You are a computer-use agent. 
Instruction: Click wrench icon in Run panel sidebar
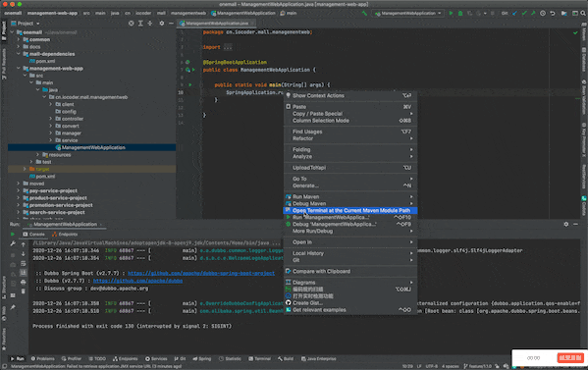click(x=13, y=244)
